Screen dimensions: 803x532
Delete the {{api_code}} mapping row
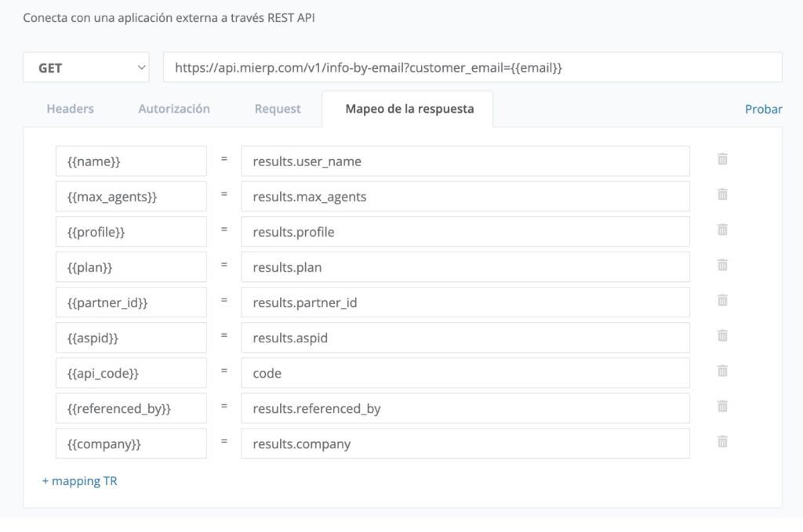tap(722, 371)
